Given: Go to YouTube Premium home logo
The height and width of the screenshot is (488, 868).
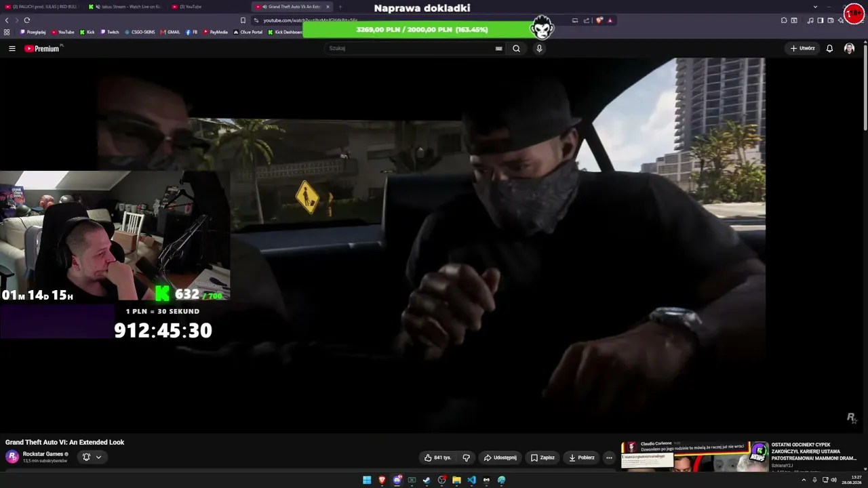Looking at the screenshot, I should tap(42, 49).
